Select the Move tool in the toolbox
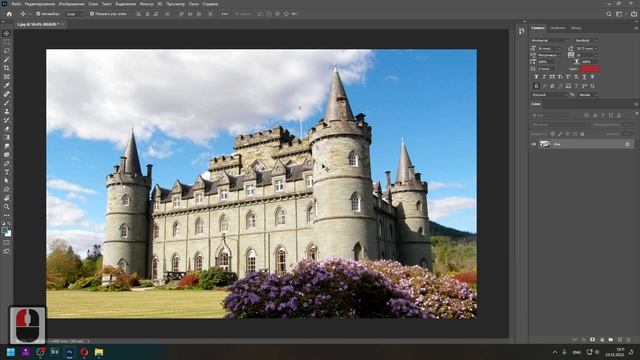Image resolution: width=640 pixels, height=360 pixels. point(7,33)
